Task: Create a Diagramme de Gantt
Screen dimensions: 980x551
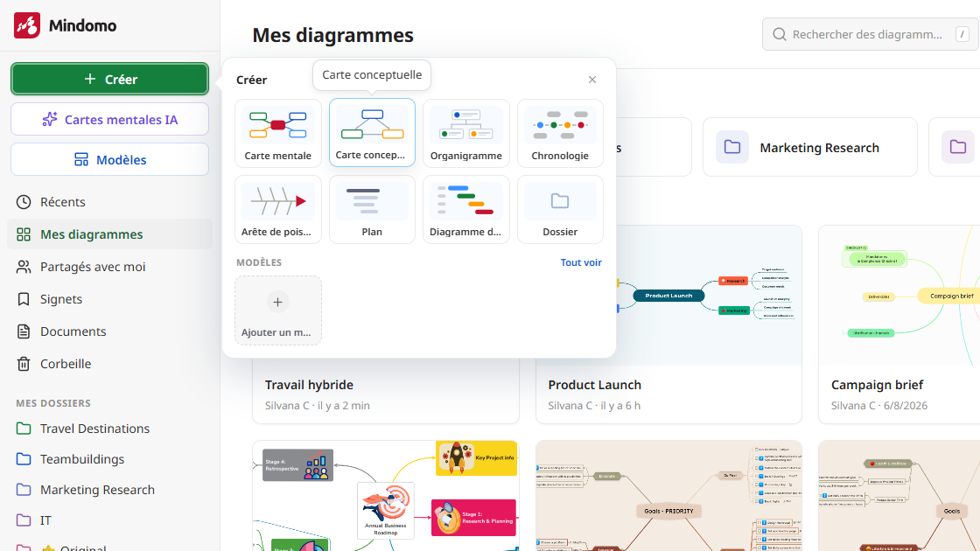Action: coord(466,209)
